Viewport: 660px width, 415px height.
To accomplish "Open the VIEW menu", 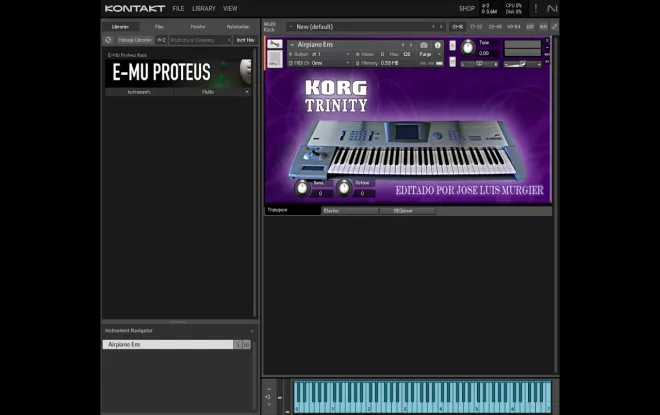I will pyautogui.click(x=230, y=8).
